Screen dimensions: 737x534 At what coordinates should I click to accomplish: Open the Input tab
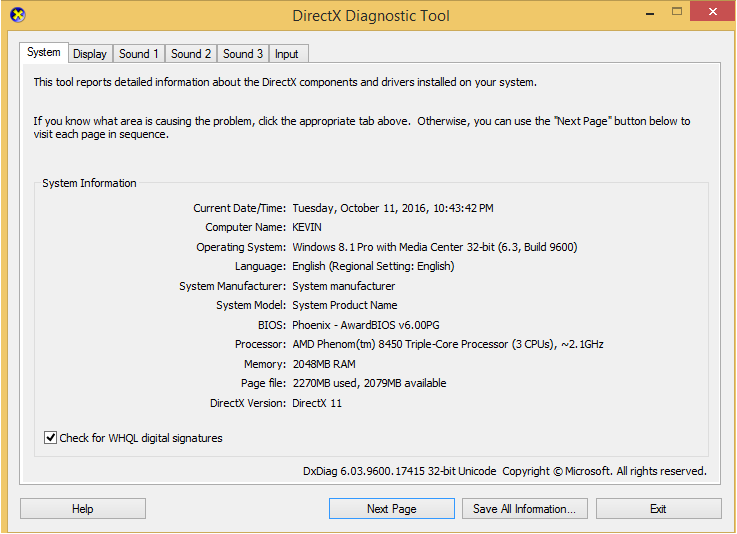pos(286,54)
